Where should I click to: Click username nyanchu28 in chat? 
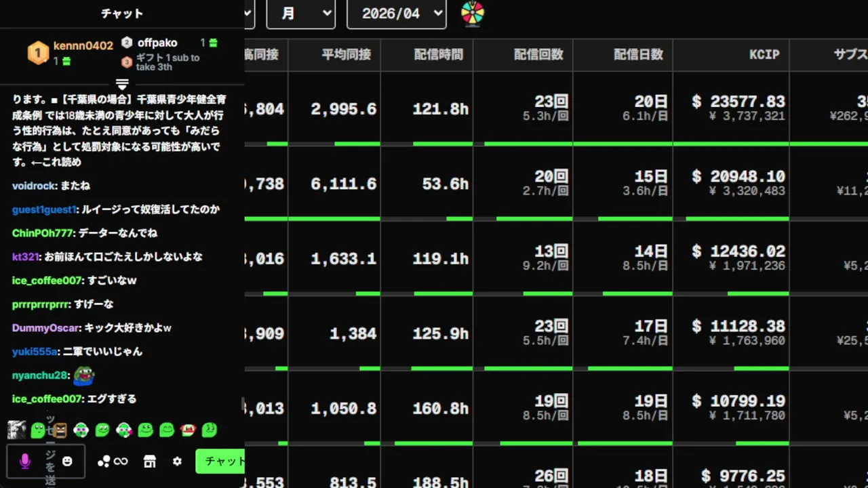(40, 375)
